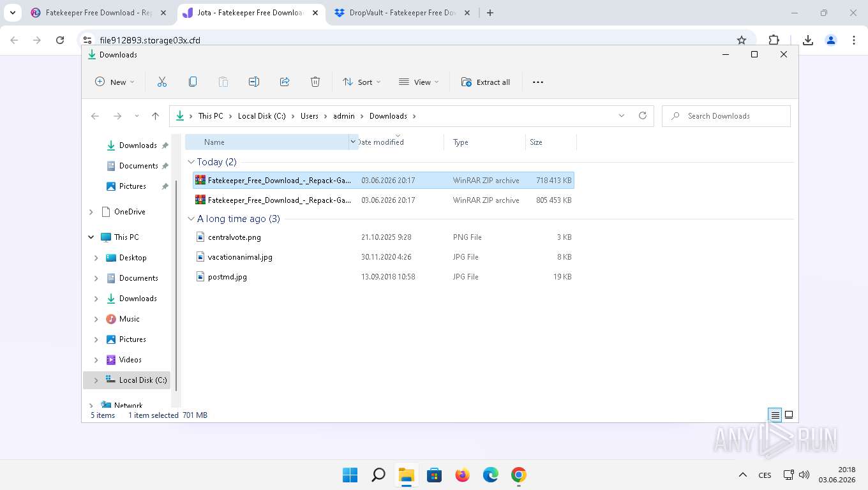This screenshot has height=490, width=868.
Task: Open a new browser tab
Action: coord(490,13)
